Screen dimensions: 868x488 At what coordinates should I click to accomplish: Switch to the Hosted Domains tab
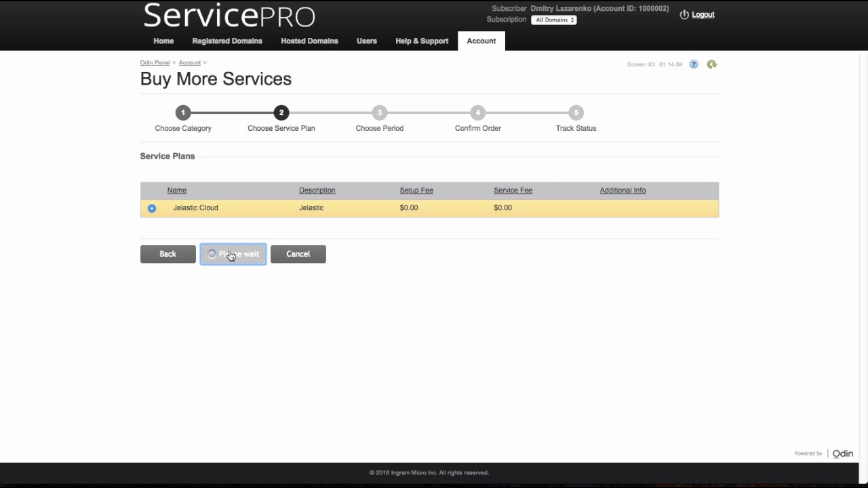coord(309,41)
